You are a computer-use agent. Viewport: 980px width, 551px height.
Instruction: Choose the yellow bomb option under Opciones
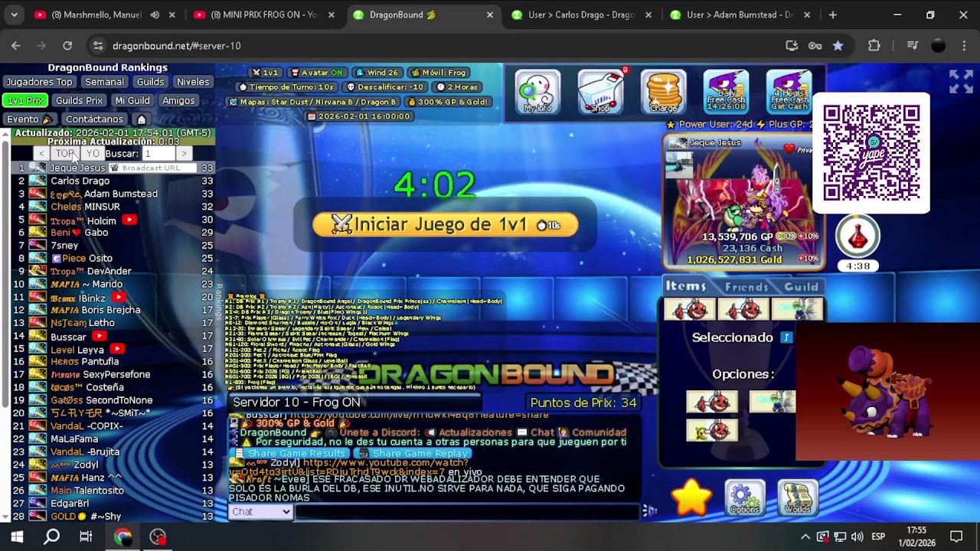pyautogui.click(x=712, y=431)
